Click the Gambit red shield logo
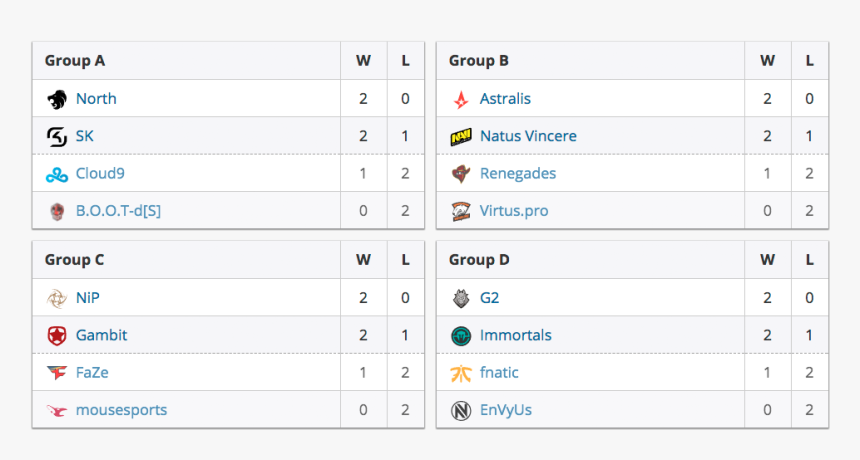 57,335
